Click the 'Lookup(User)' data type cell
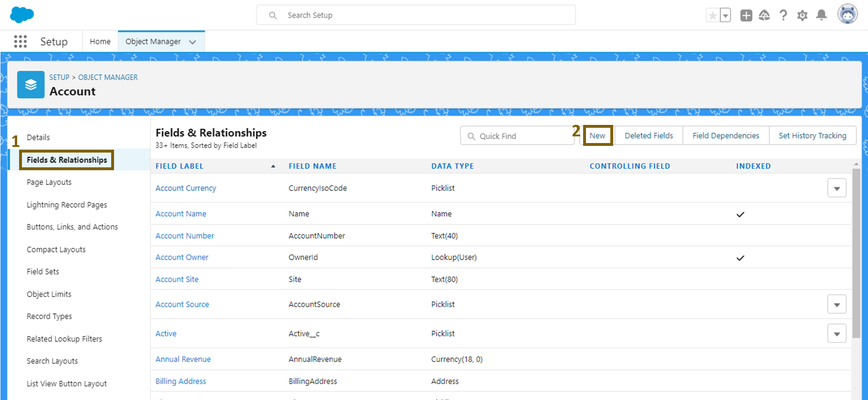 454,257
